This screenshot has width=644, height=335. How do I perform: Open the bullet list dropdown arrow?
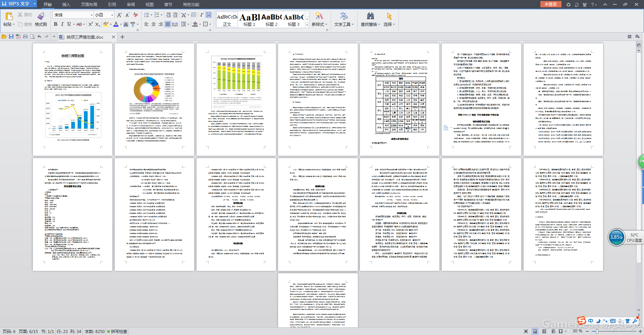click(151, 15)
